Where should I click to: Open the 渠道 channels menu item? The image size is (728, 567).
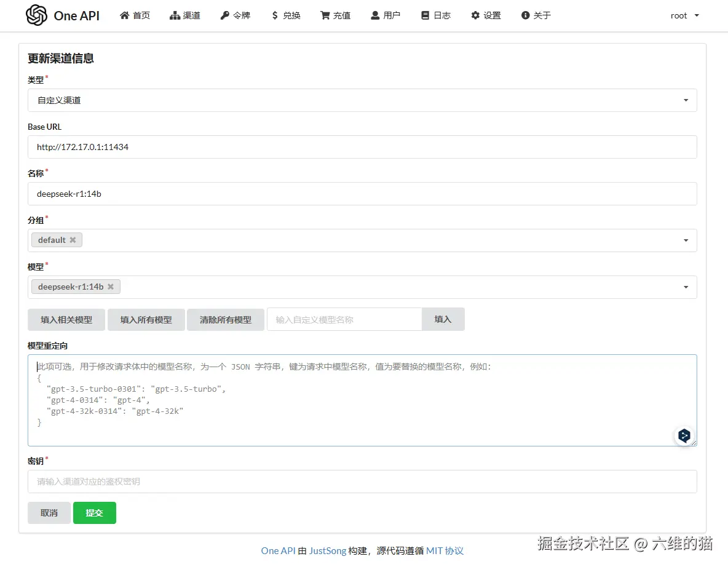(x=185, y=15)
